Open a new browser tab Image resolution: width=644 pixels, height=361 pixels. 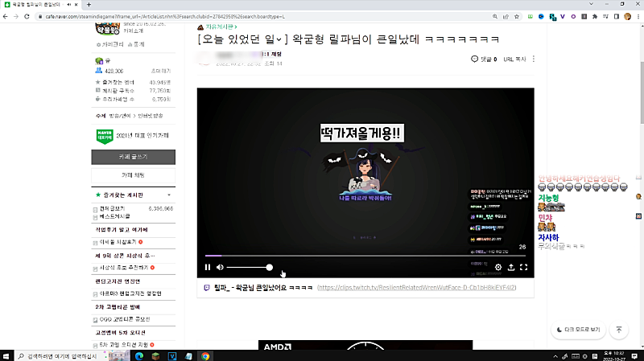coord(89,5)
